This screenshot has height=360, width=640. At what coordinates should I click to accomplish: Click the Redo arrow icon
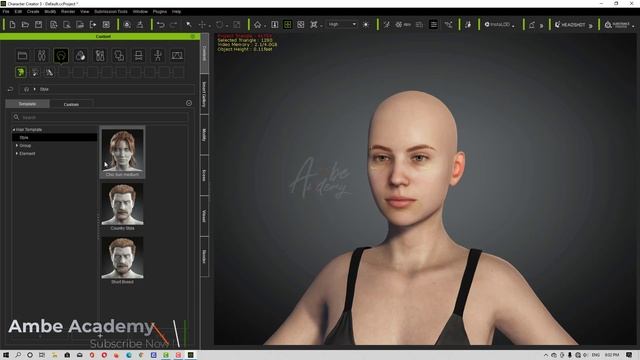click(x=173, y=25)
